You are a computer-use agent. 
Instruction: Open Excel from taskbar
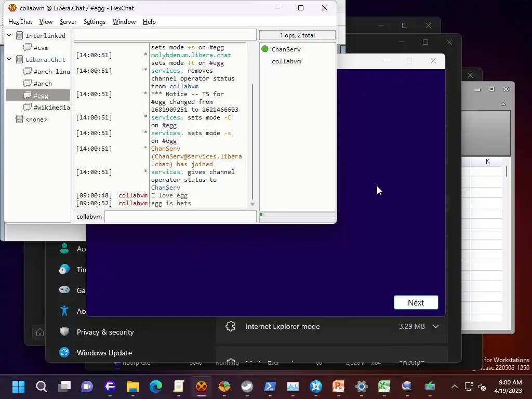(x=384, y=387)
